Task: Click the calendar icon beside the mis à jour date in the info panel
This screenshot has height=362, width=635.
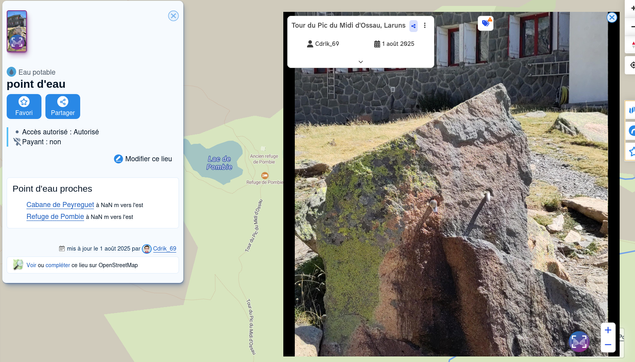Action: (62, 249)
